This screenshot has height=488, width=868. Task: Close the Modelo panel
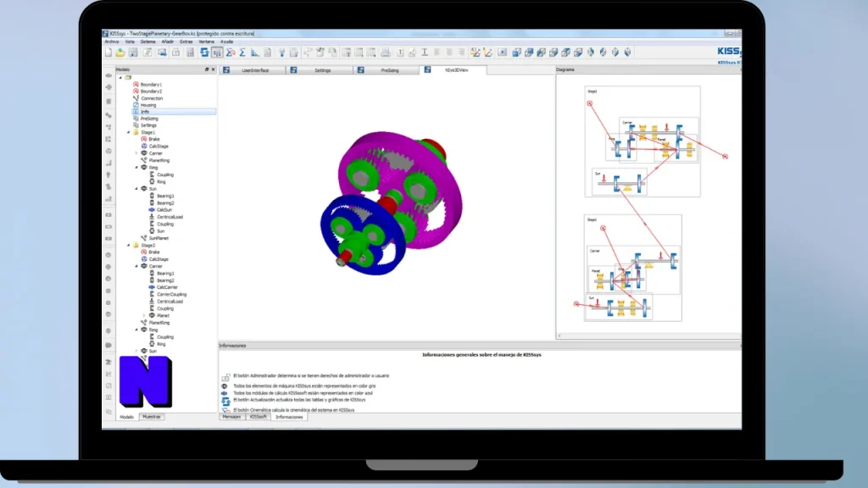coord(213,69)
